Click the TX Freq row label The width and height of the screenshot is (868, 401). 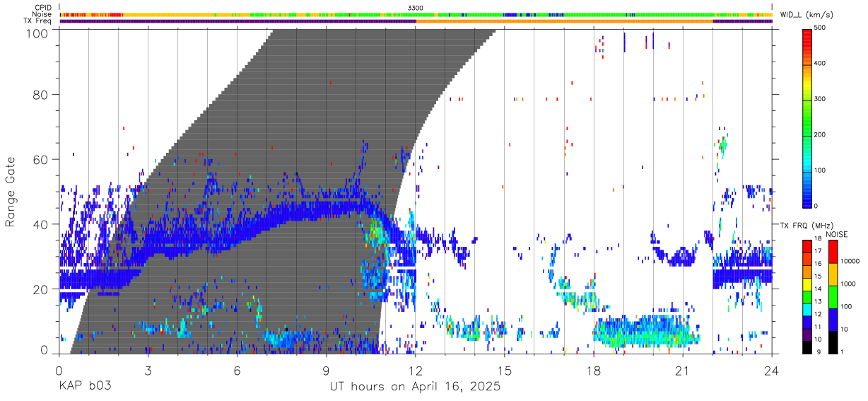pyautogui.click(x=38, y=21)
